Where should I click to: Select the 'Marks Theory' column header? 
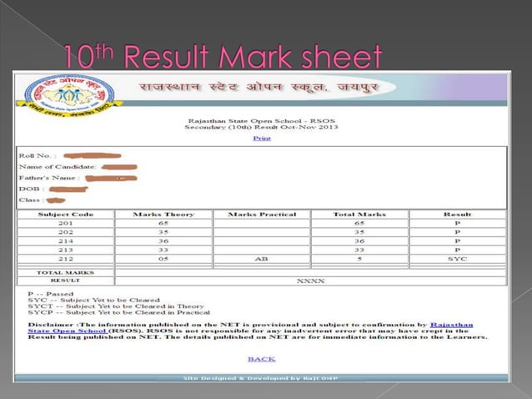pyautogui.click(x=163, y=215)
